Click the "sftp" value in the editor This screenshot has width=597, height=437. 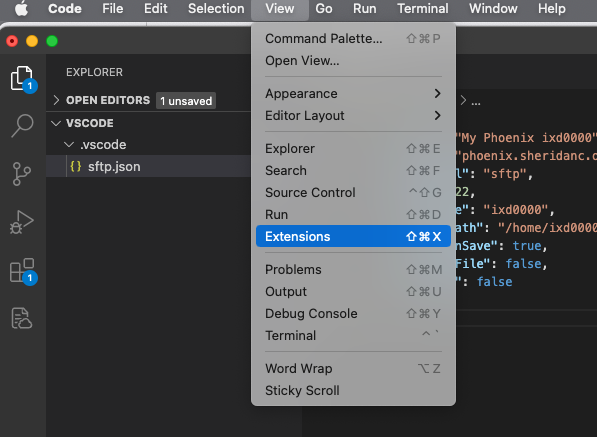coord(504,174)
